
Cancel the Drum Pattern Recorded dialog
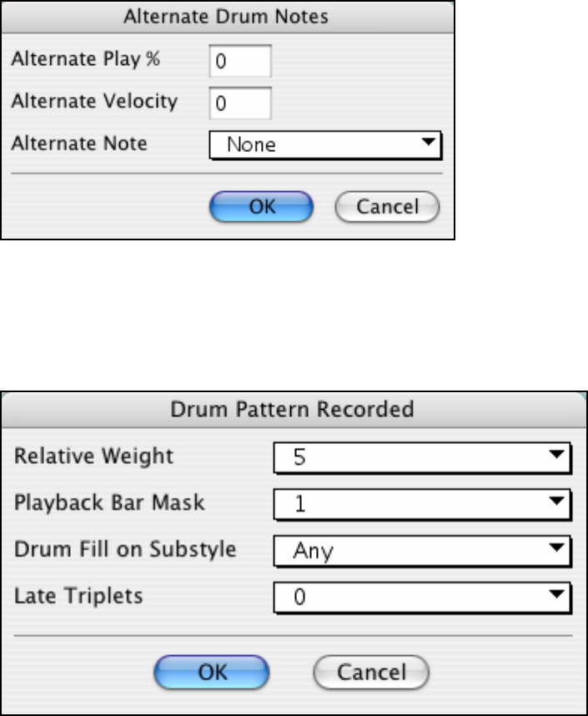tap(371, 672)
